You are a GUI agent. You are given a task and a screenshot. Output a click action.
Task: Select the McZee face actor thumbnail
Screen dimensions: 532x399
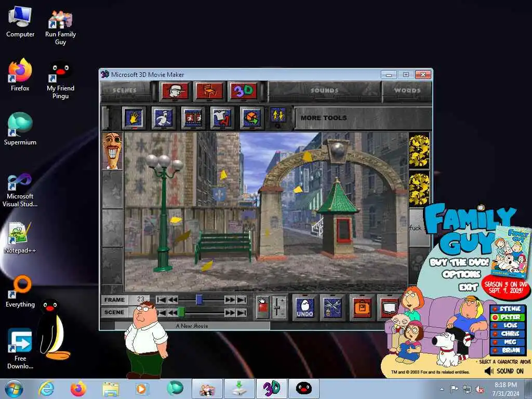[x=112, y=151]
